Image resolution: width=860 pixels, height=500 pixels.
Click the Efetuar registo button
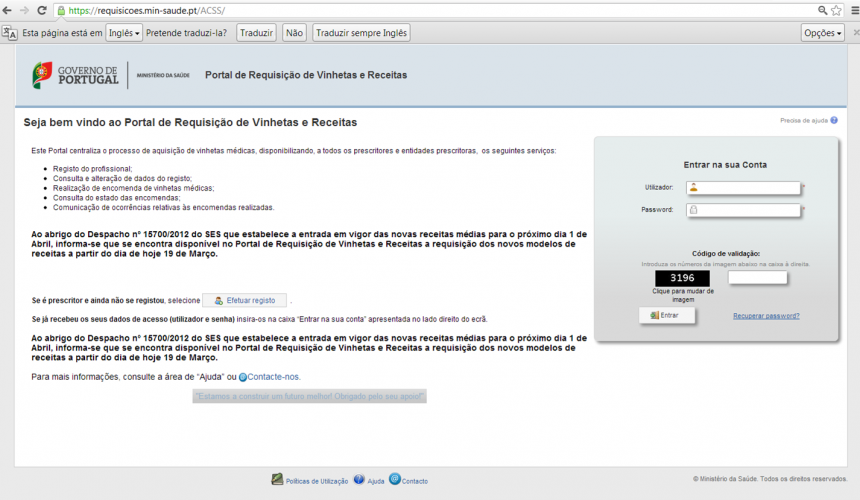pyautogui.click(x=244, y=300)
